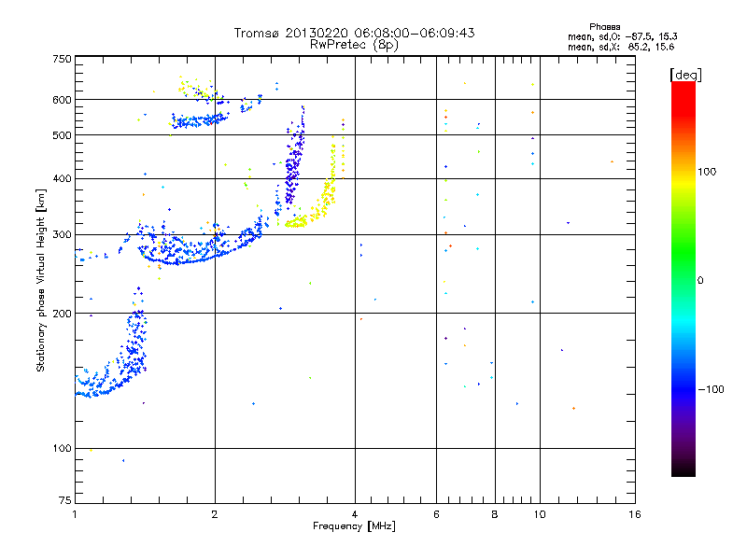Click colorbar tick label '0'
Viewport: 747px width, 560px height.
700,280
